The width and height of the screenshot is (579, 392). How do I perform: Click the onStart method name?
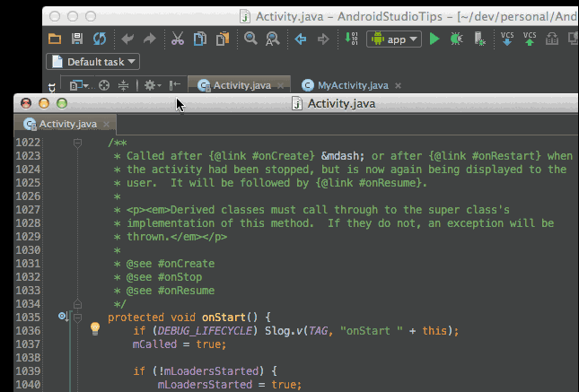click(x=224, y=318)
